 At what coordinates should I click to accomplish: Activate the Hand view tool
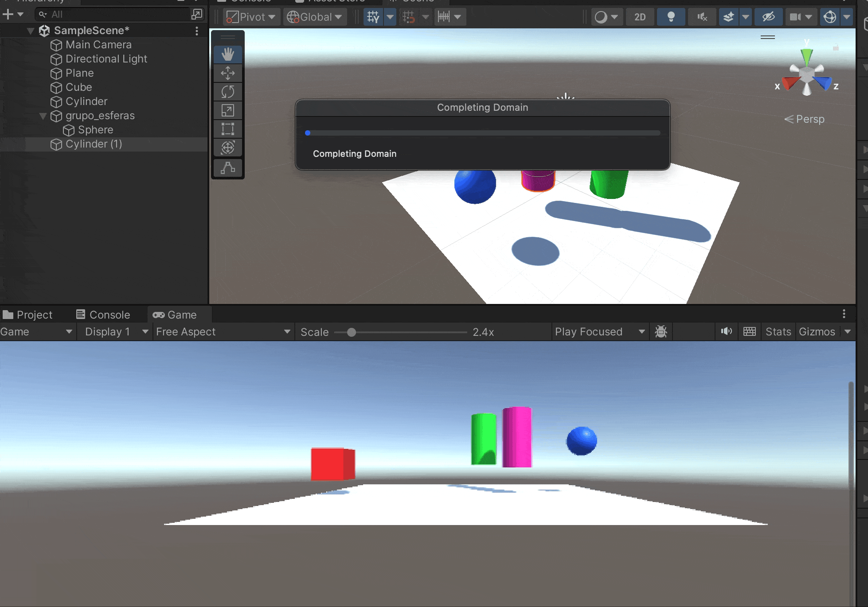[228, 54]
